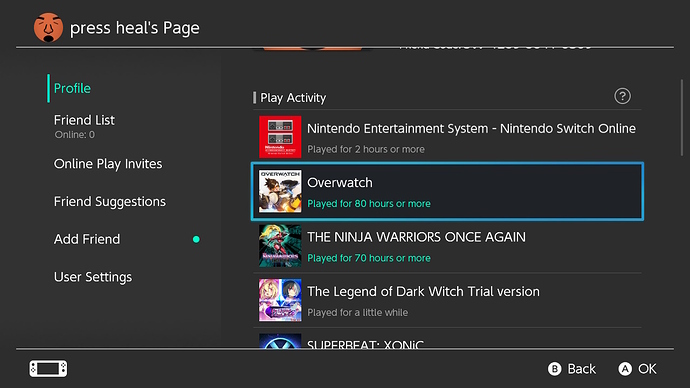Viewport: 690px width, 388px height.
Task: Click 'Played for 80 hours or more' text
Action: pos(369,204)
